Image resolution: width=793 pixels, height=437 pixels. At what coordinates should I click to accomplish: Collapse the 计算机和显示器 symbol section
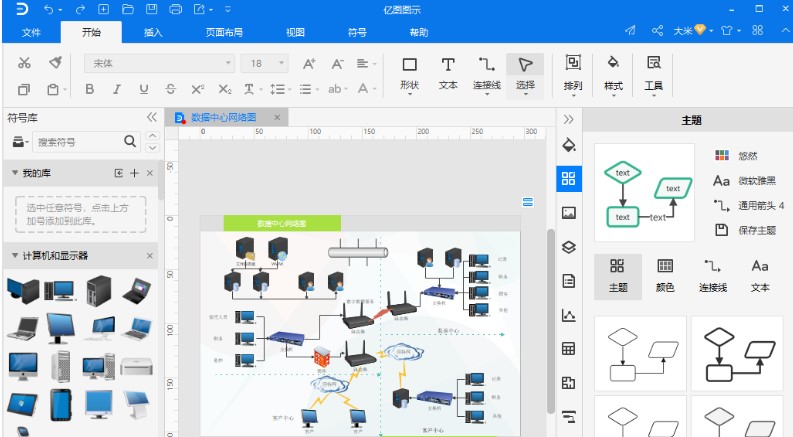pos(14,256)
